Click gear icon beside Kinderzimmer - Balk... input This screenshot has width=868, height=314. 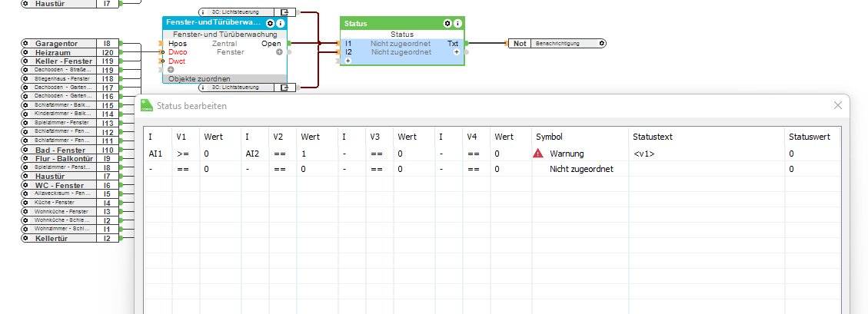pyautogui.click(x=25, y=114)
